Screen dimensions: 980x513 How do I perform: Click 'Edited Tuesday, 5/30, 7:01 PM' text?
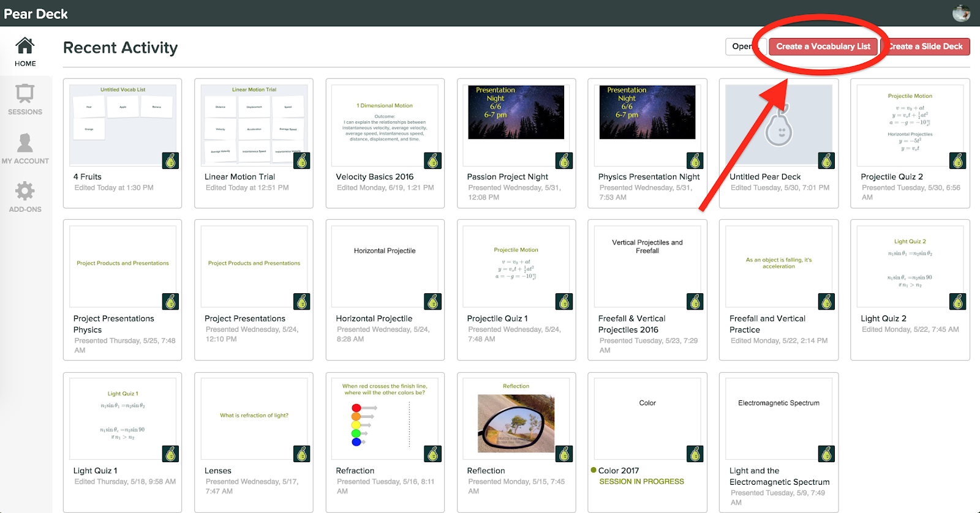click(780, 188)
